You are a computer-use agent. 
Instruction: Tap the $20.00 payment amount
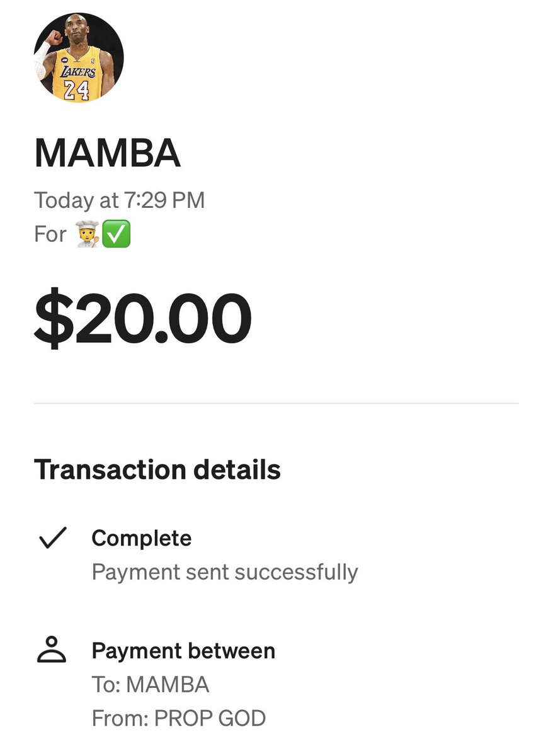(143, 319)
